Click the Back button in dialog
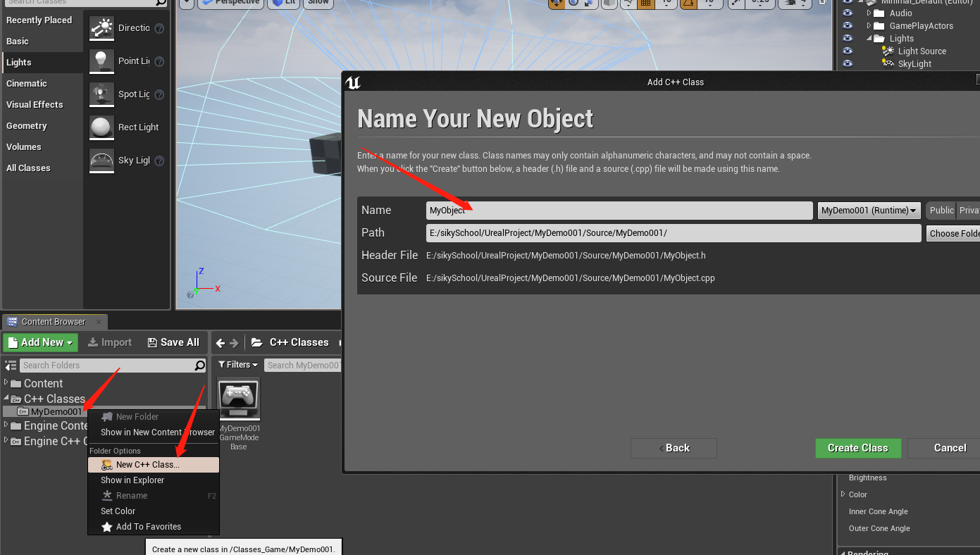Viewport: 980px width, 555px height. coord(674,448)
